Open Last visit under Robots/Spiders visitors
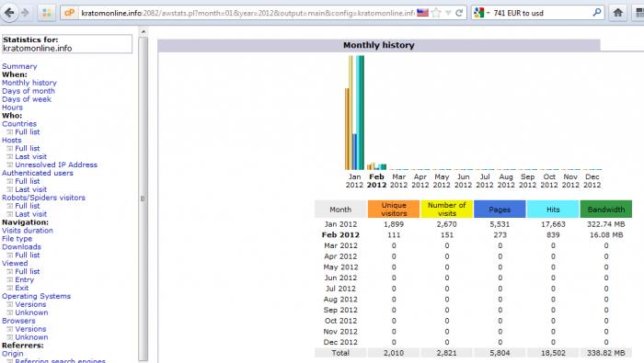Image resolution: width=644 pixels, height=363 pixels. (x=30, y=214)
